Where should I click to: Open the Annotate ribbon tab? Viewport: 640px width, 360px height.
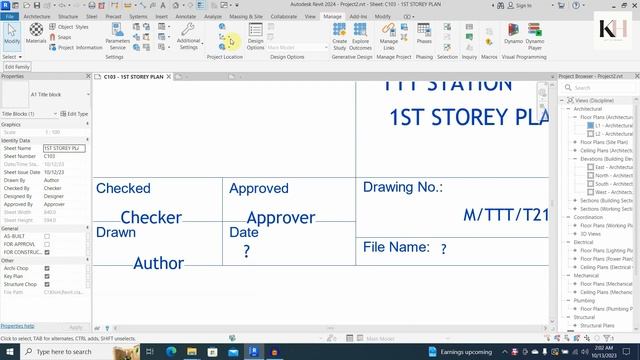186,16
